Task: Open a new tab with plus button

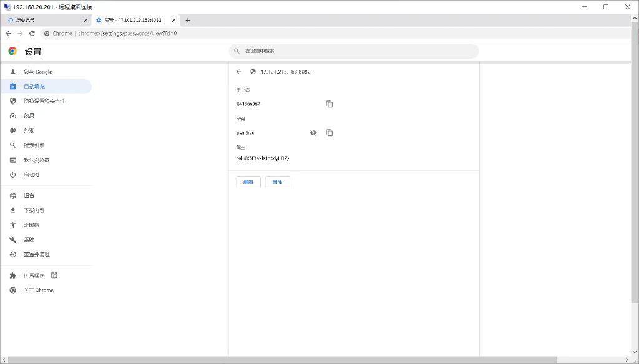Action: [187, 20]
